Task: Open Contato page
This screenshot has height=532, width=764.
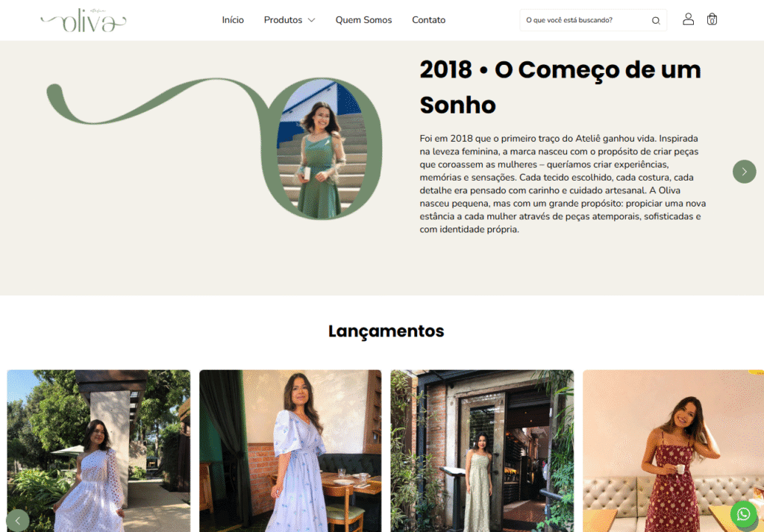Action: pos(428,20)
